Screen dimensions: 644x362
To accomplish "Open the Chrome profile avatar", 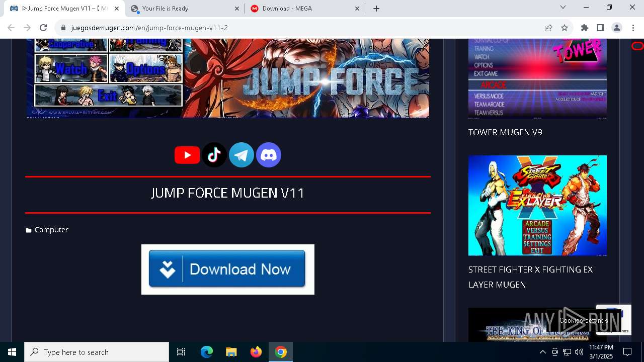I will (617, 28).
